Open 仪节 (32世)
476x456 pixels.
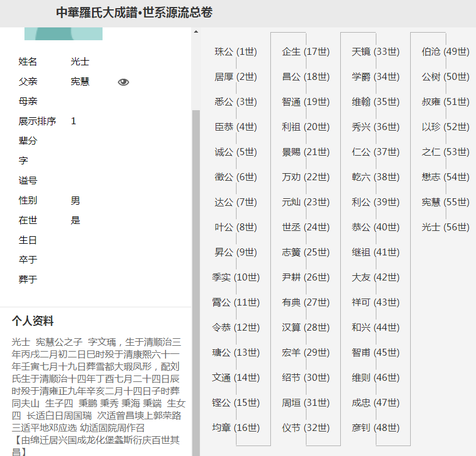[x=306, y=428]
